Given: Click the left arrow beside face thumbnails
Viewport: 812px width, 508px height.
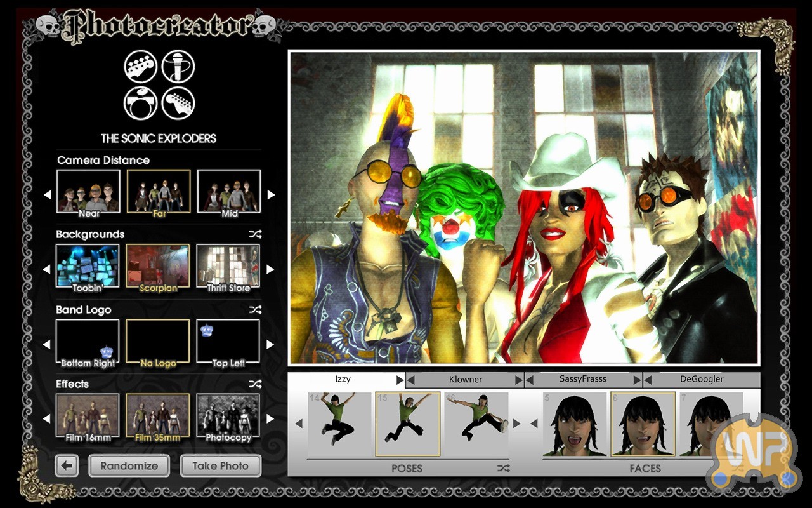Looking at the screenshot, I should click(534, 424).
